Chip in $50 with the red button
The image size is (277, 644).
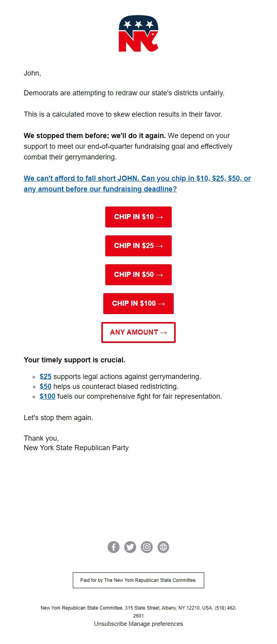138,274
